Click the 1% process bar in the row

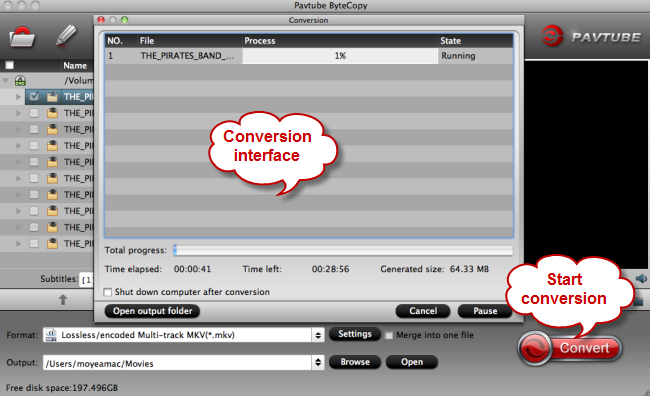340,56
